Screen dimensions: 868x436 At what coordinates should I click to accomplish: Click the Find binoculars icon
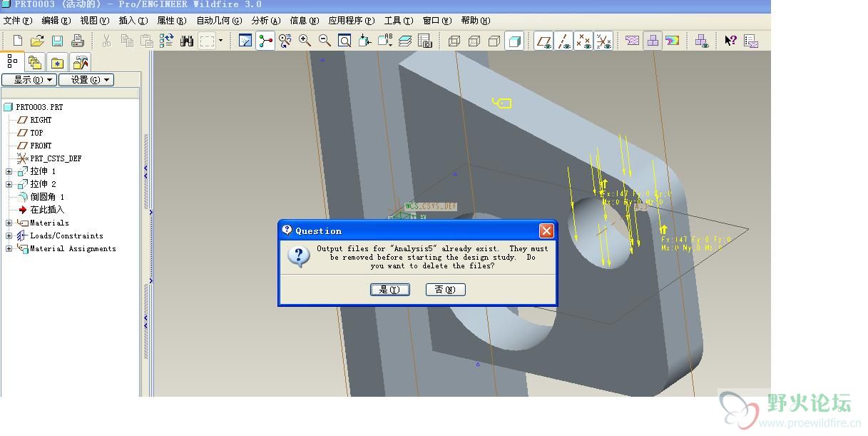(x=187, y=41)
